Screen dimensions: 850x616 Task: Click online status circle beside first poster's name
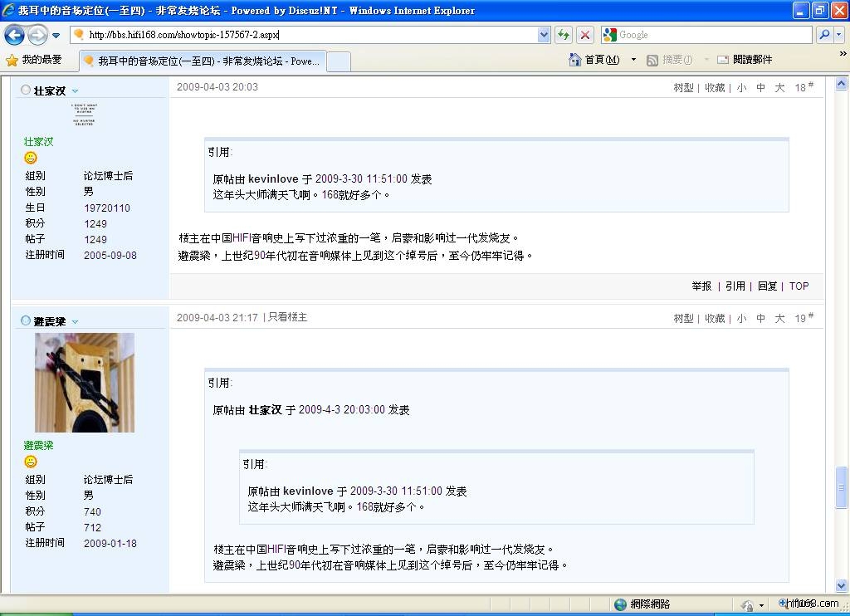[26, 90]
